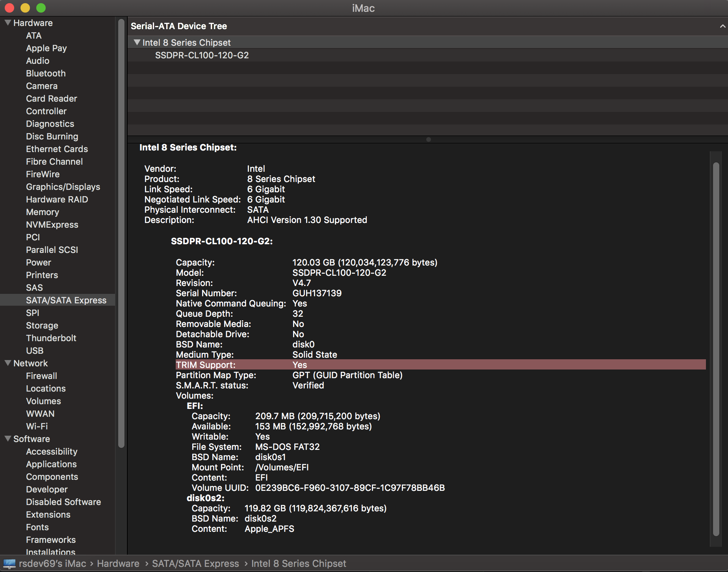Click the pane divider grab dot
728x572 pixels.
[429, 139]
